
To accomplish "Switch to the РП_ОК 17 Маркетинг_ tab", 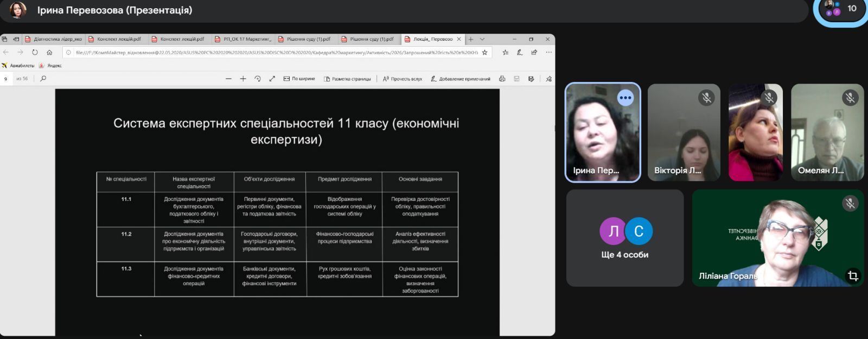I will click(x=244, y=39).
